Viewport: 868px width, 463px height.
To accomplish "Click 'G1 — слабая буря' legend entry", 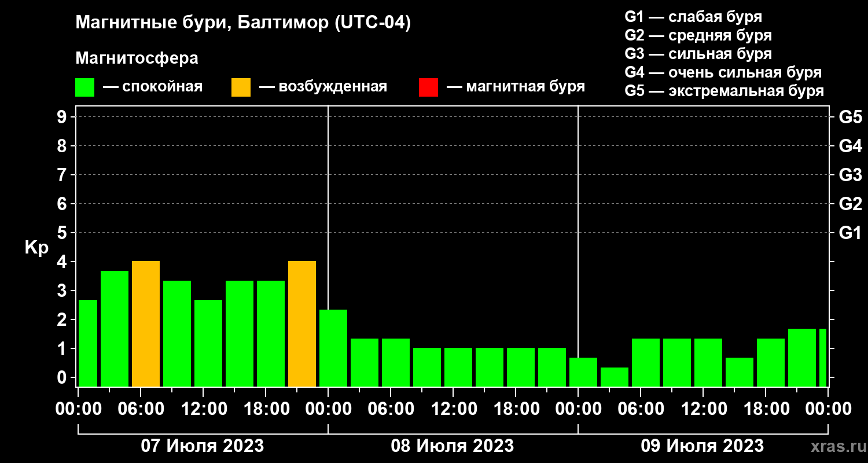I will (x=693, y=17).
